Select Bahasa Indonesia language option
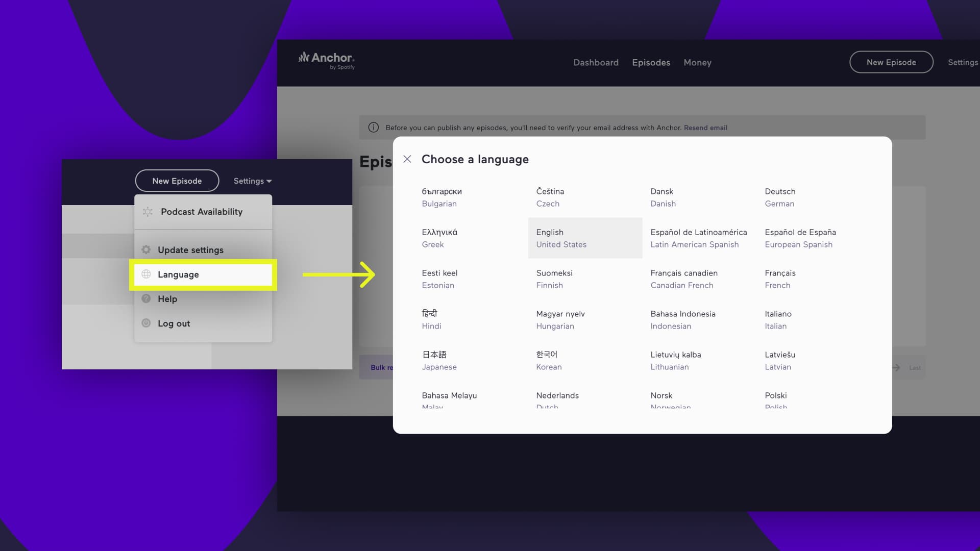The image size is (980, 551). coord(683,320)
